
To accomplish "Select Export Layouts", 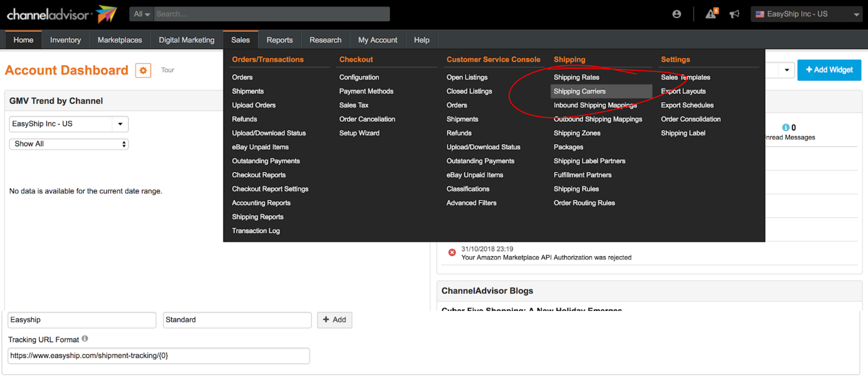I will coord(683,91).
